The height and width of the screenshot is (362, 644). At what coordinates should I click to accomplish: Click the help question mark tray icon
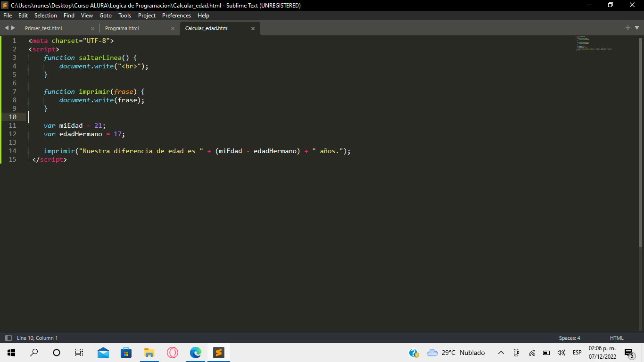pos(413,353)
